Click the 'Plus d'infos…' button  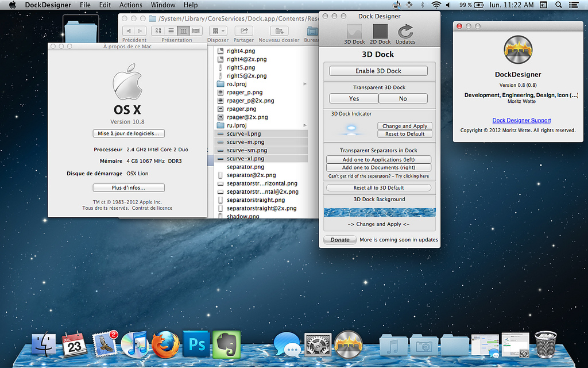(x=129, y=188)
